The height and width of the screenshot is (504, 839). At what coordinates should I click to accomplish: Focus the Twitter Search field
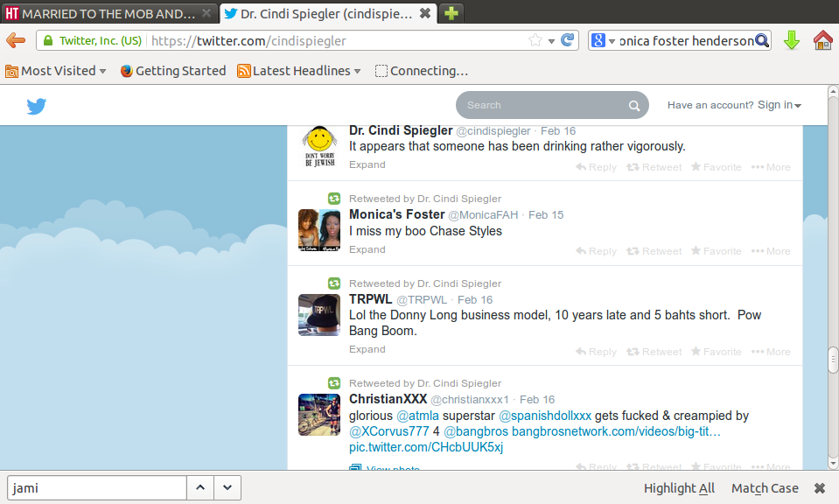552,105
